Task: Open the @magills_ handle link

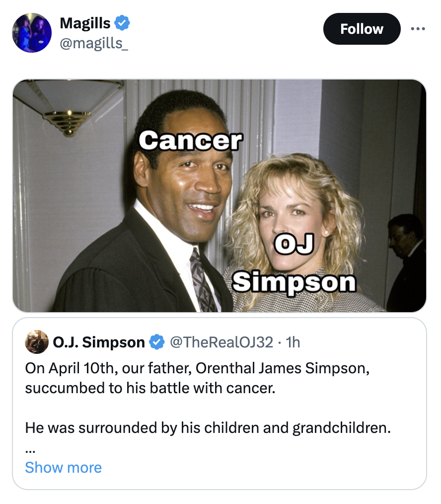Action: [94, 43]
